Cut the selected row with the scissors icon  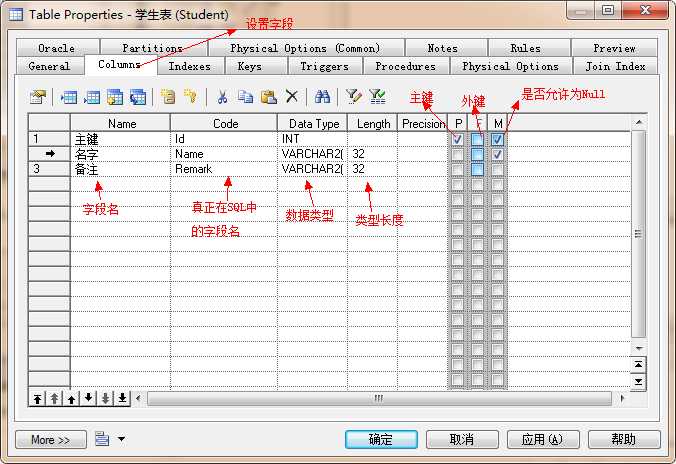(222, 97)
